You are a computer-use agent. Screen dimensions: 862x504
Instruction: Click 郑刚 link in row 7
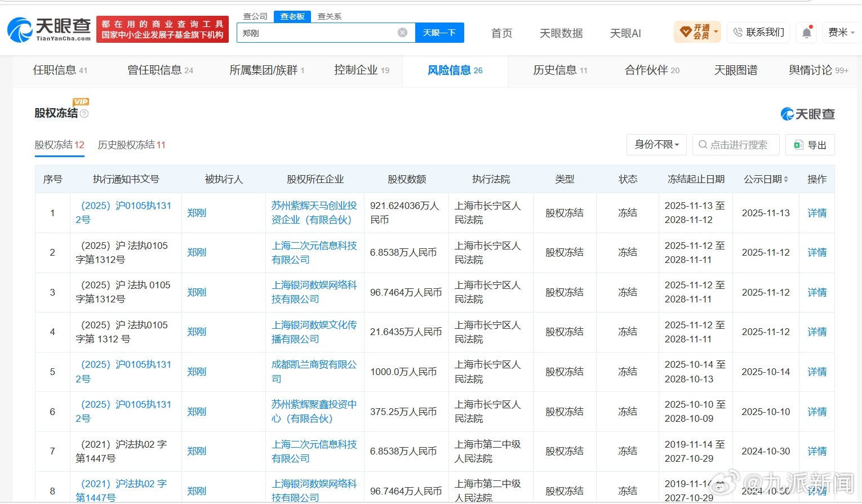pyautogui.click(x=197, y=451)
